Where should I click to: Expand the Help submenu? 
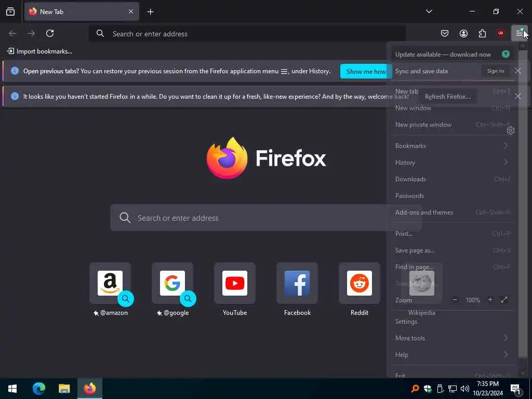click(453, 354)
